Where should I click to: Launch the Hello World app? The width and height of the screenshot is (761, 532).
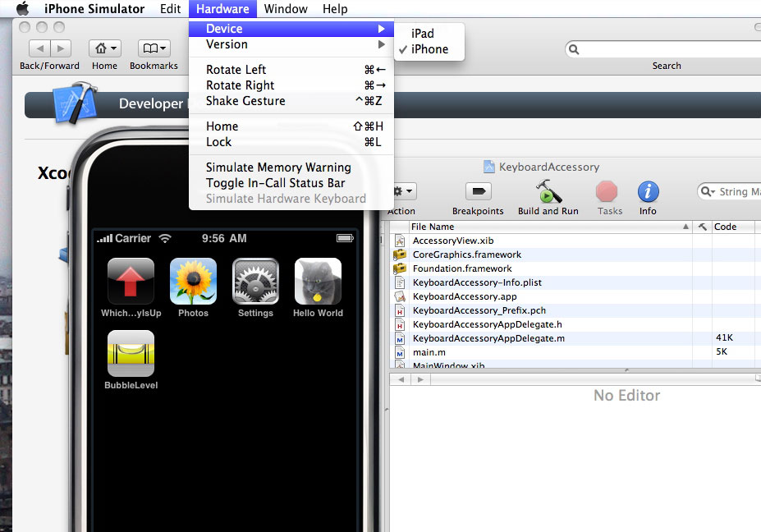click(x=318, y=281)
